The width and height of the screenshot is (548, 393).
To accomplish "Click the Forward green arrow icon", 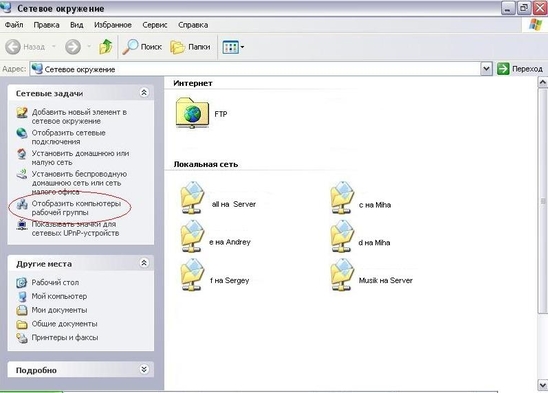I will 73,47.
